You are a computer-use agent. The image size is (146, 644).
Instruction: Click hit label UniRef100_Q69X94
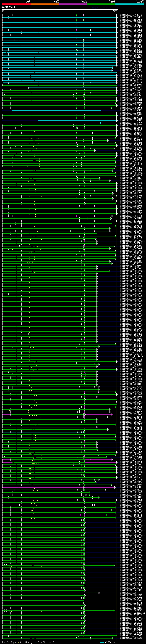tap(131, 158)
